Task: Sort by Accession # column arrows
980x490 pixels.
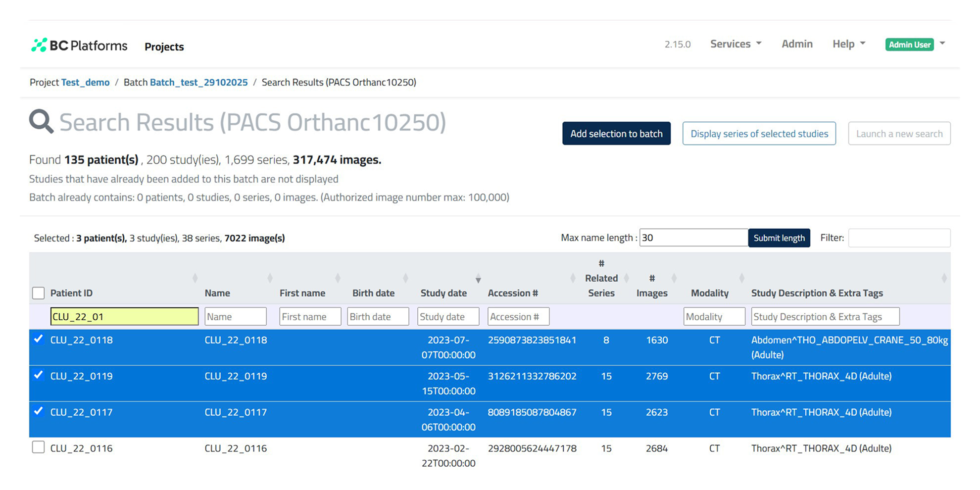Action: pos(573,278)
